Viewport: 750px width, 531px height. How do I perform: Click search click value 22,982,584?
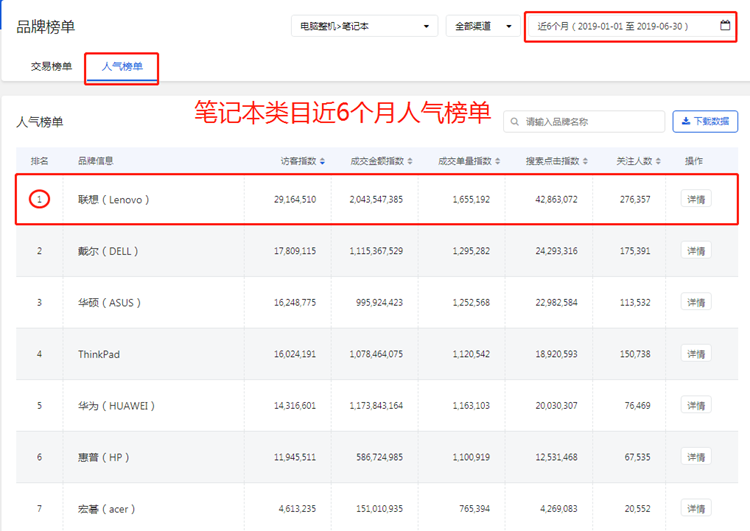pyautogui.click(x=556, y=303)
